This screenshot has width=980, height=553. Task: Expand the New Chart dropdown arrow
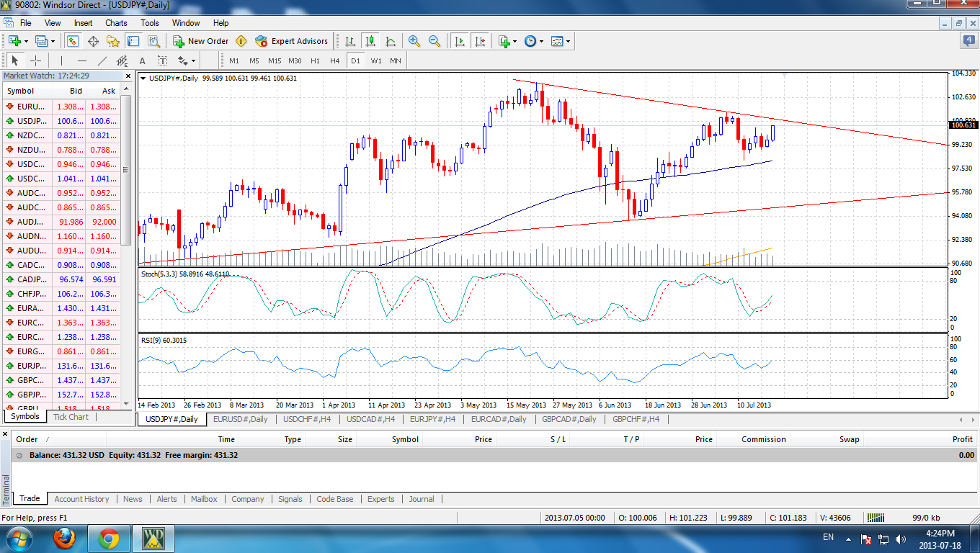tap(25, 41)
